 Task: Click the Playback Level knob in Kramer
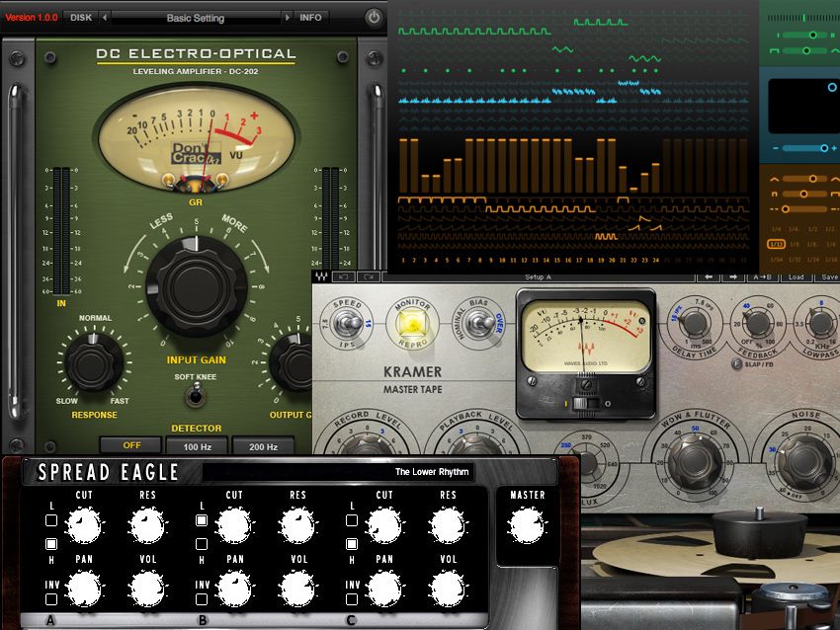coord(475,444)
